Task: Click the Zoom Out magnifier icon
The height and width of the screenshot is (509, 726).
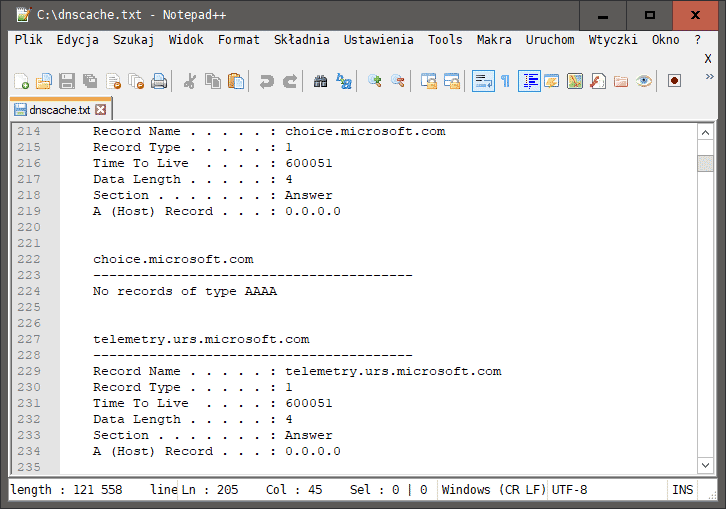Action: tap(398, 81)
